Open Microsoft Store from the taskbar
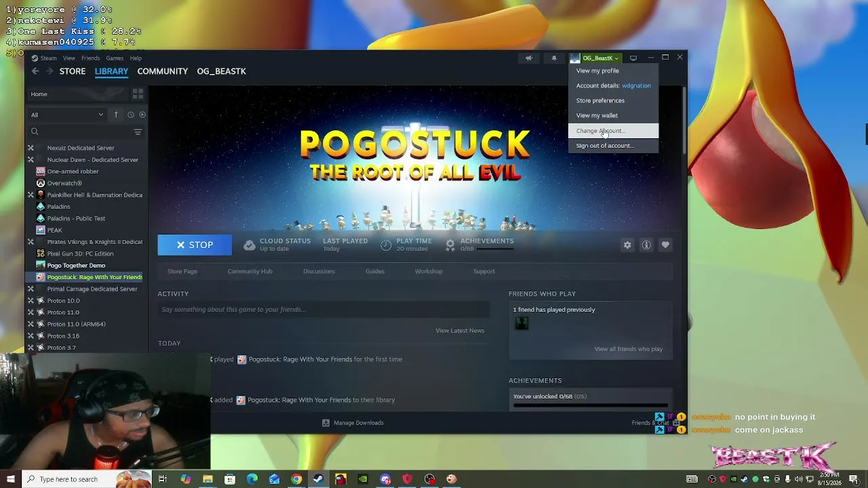The width and height of the screenshot is (868, 488). click(230, 479)
